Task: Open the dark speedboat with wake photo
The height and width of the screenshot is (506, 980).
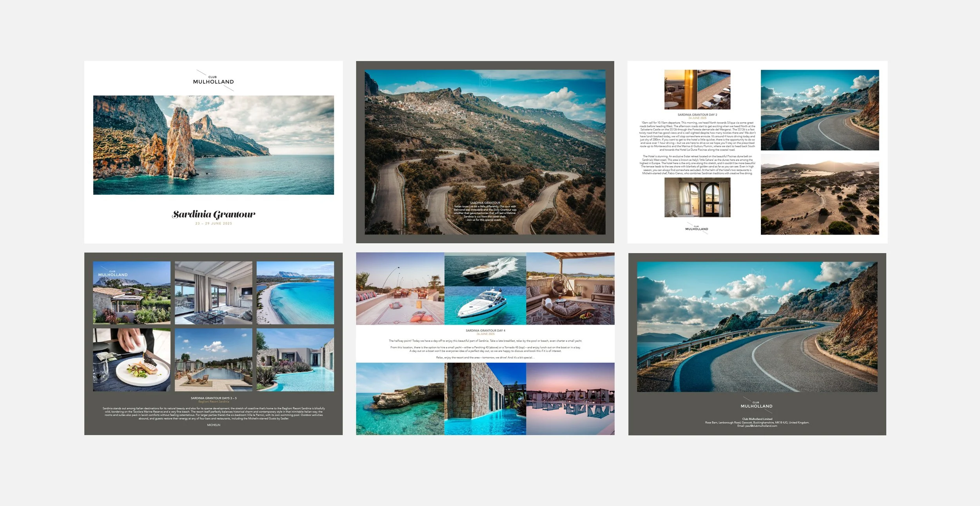Action: [x=485, y=269]
